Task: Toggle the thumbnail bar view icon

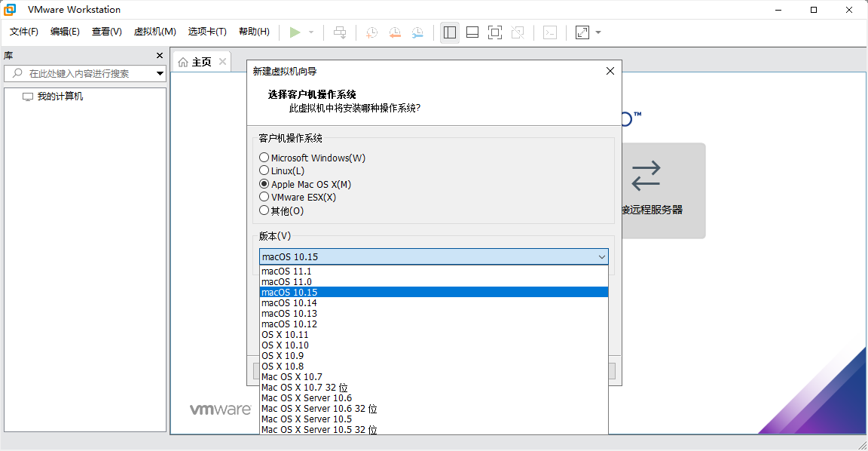Action: point(472,32)
